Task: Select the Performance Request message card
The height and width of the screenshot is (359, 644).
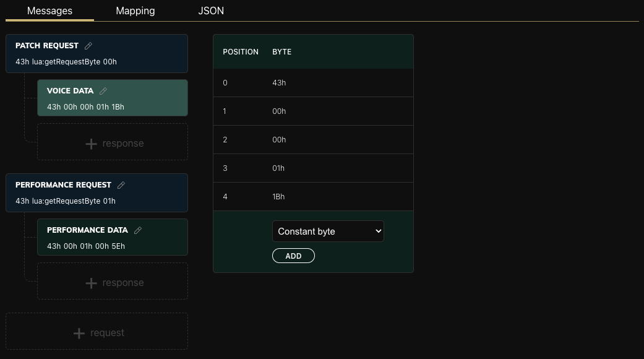Action: [66, 201]
